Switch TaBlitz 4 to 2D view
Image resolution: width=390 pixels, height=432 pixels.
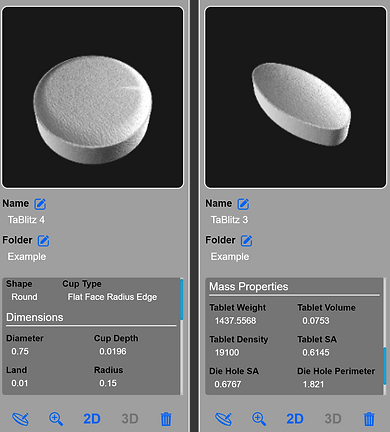pyautogui.click(x=92, y=419)
